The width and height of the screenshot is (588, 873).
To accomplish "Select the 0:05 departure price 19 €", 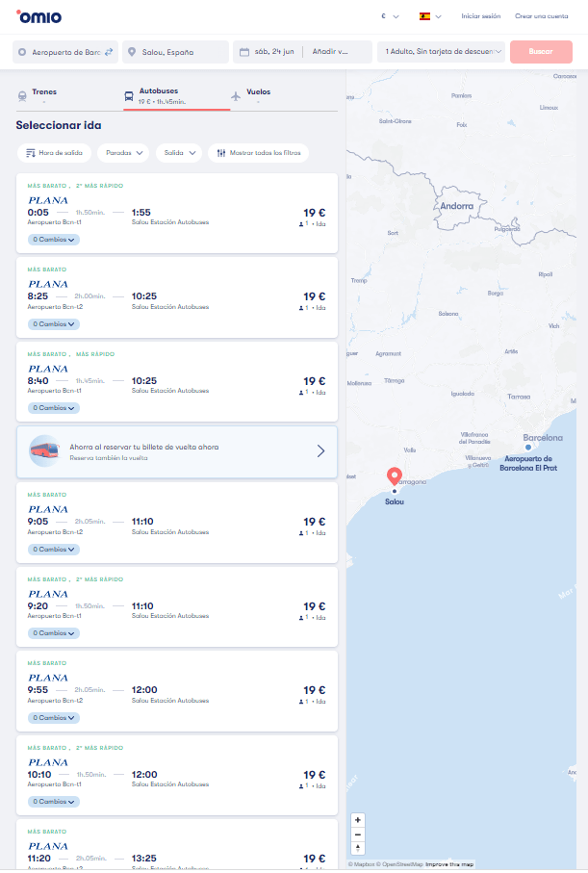I will (314, 213).
